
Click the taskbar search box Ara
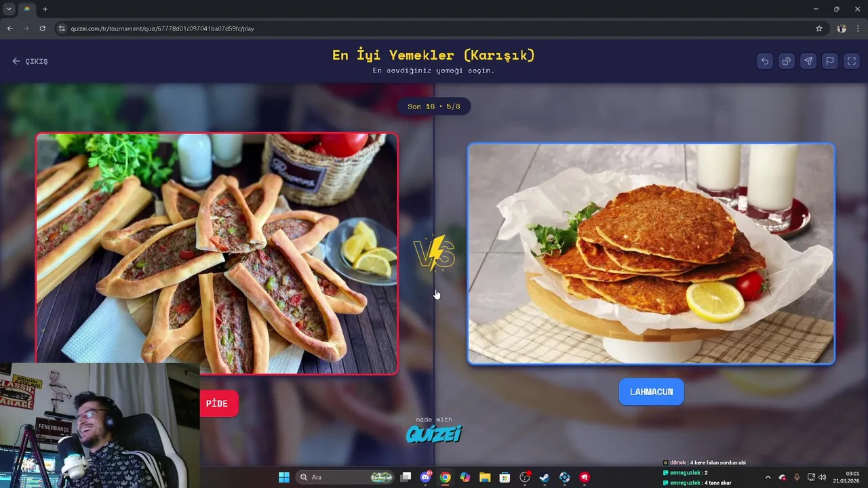tap(346, 477)
